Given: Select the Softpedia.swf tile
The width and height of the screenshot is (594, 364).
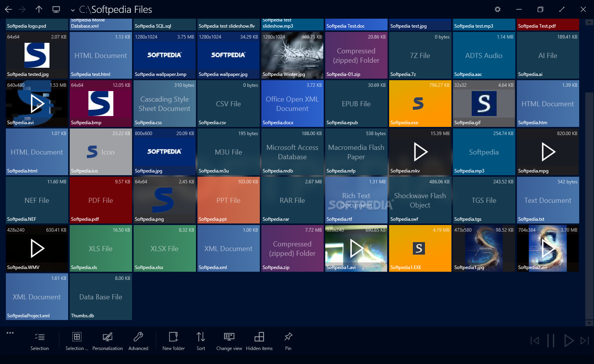Looking at the screenshot, I should tap(420, 200).
